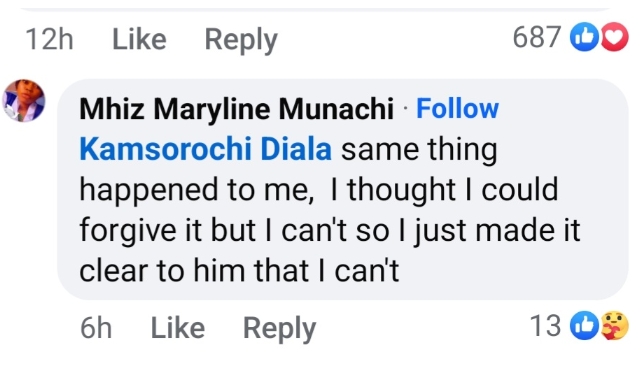Open Mhiz Maryline Munachi's profile picture
642x366 pixels.
click(24, 101)
